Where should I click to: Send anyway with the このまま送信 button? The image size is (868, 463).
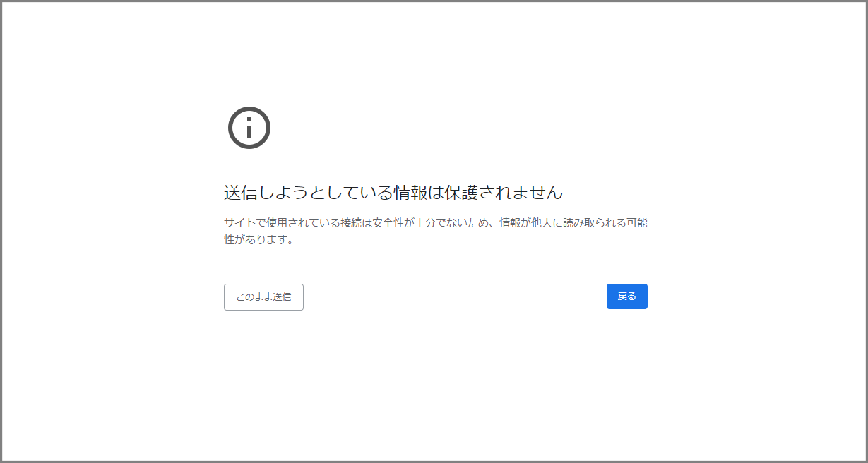[263, 297]
